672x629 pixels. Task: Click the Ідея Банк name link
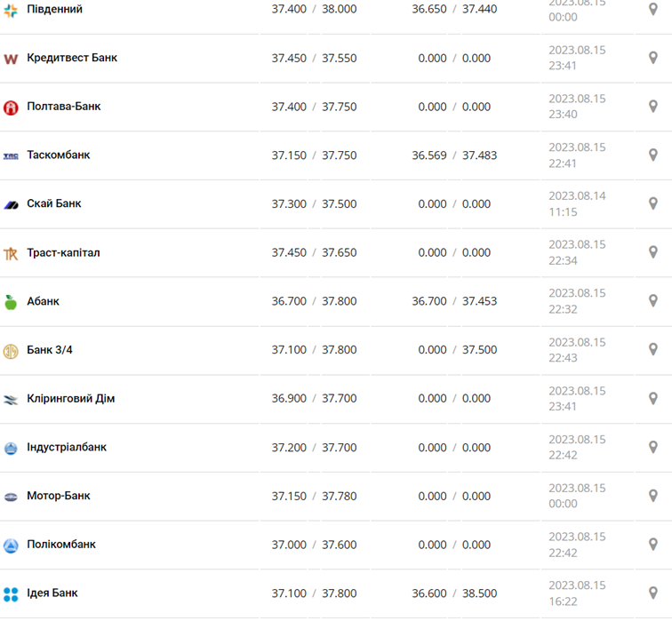52,593
